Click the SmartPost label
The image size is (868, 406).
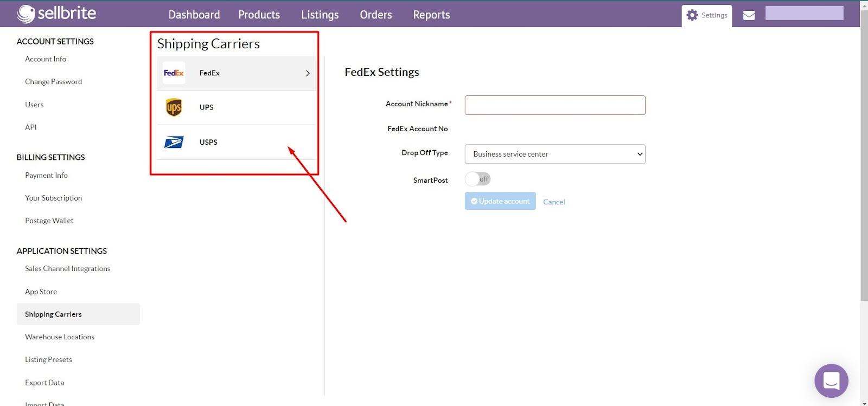point(431,181)
